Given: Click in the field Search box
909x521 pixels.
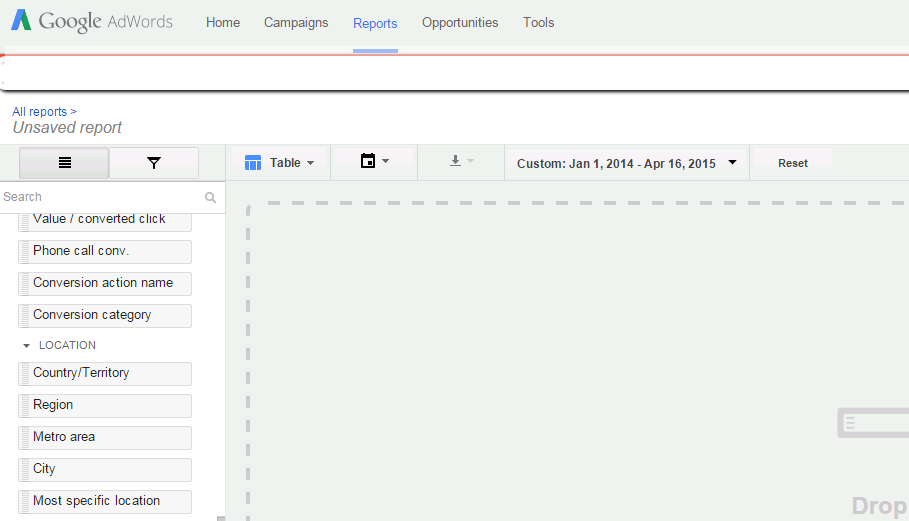Looking at the screenshot, I should click(100, 198).
